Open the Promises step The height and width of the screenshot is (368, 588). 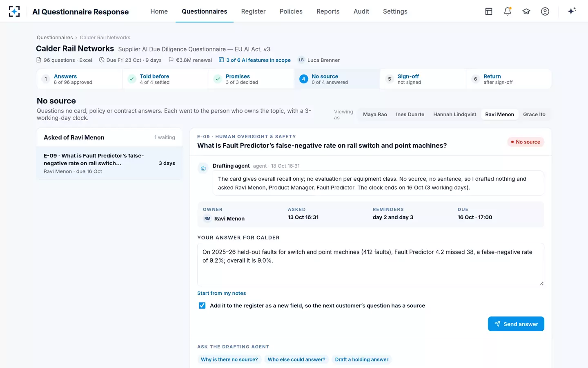251,79
